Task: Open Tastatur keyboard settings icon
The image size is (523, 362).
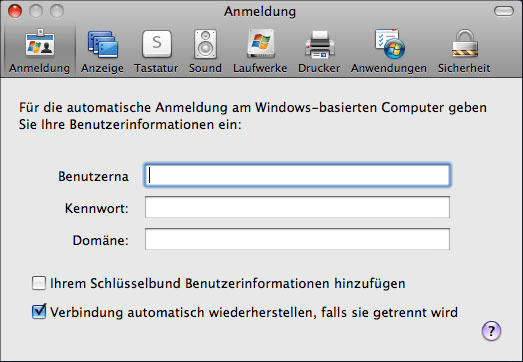Action: click(156, 44)
